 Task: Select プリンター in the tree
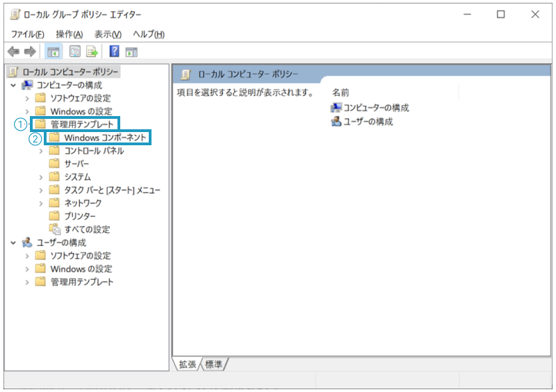80,216
